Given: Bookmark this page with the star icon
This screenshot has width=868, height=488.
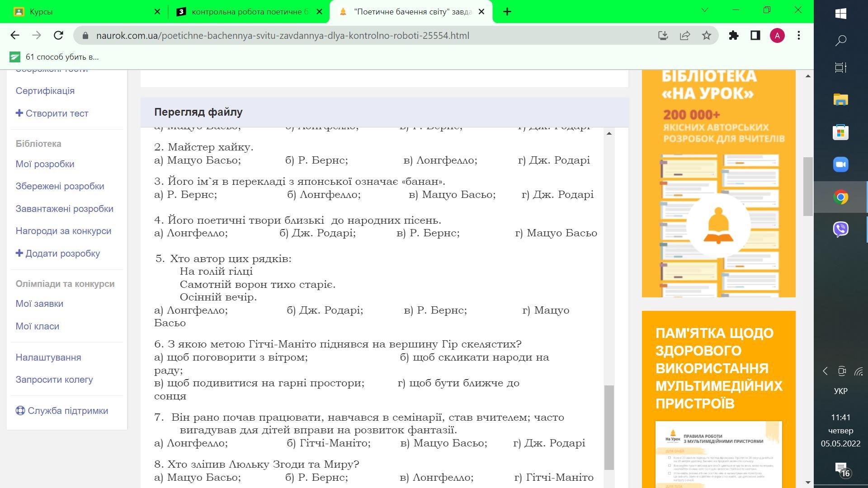Looking at the screenshot, I should click(x=707, y=35).
